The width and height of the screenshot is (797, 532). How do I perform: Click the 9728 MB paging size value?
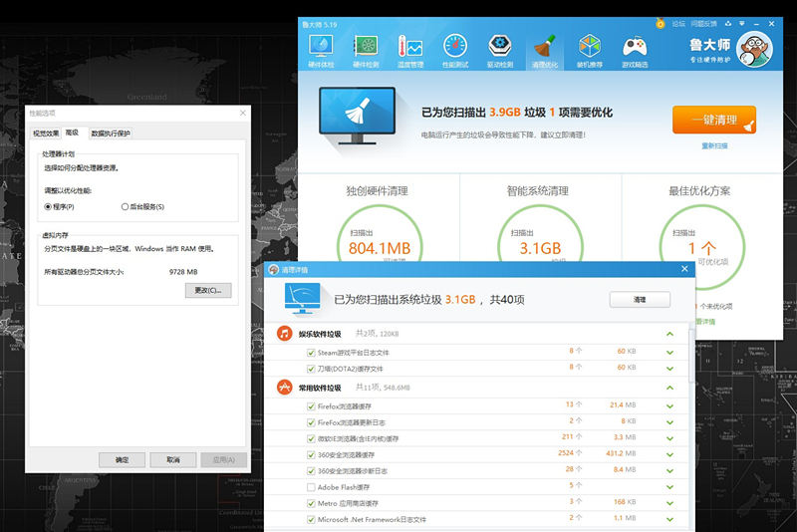[183, 272]
